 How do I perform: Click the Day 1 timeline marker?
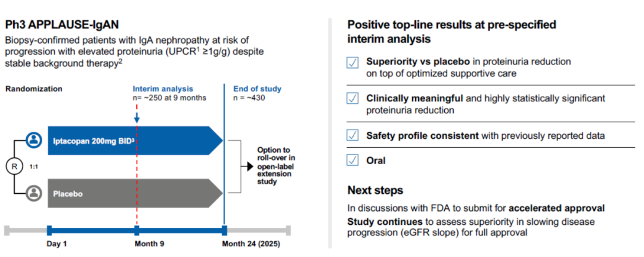49,230
